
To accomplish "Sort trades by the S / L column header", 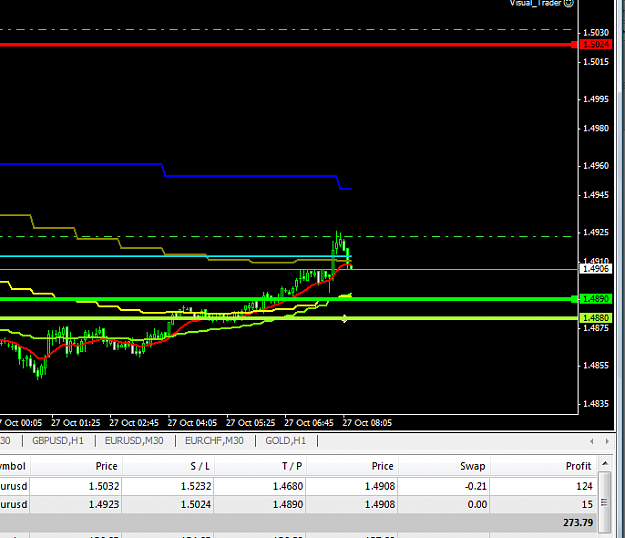I will click(x=168, y=466).
